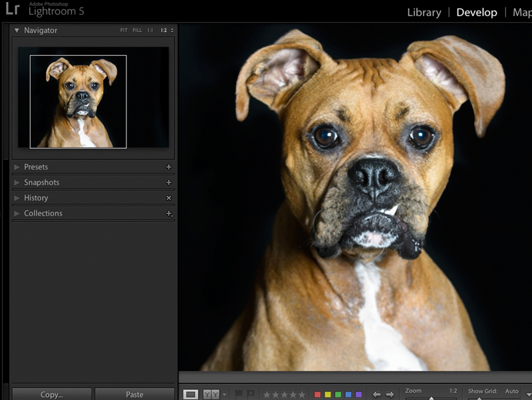Open the Map module
The width and height of the screenshot is (532, 400).
pos(523,12)
